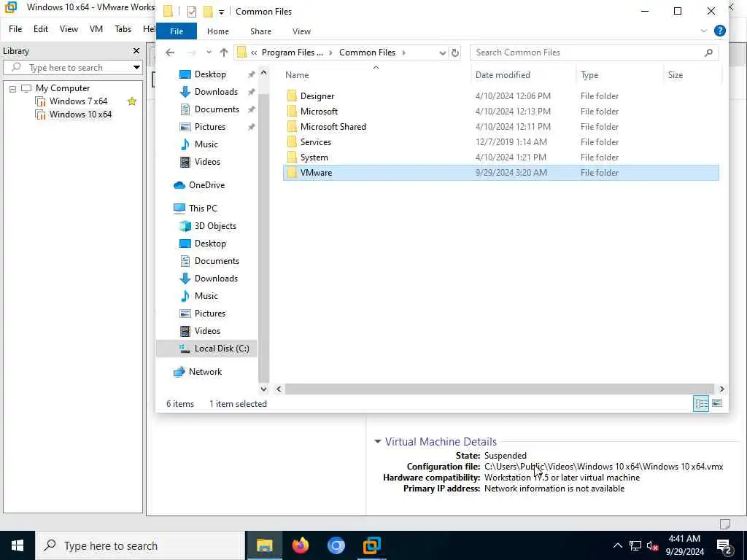
Task: Click Program Files in the address breadcrumb
Action: pos(292,52)
